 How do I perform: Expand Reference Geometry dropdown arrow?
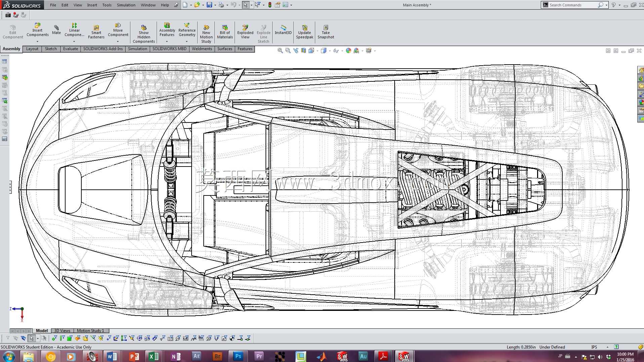(x=187, y=42)
